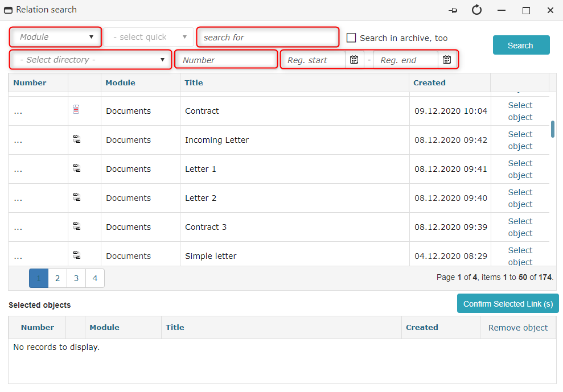Screen dimensions: 563x392
Task: Go to results page 4
Action: click(95, 278)
